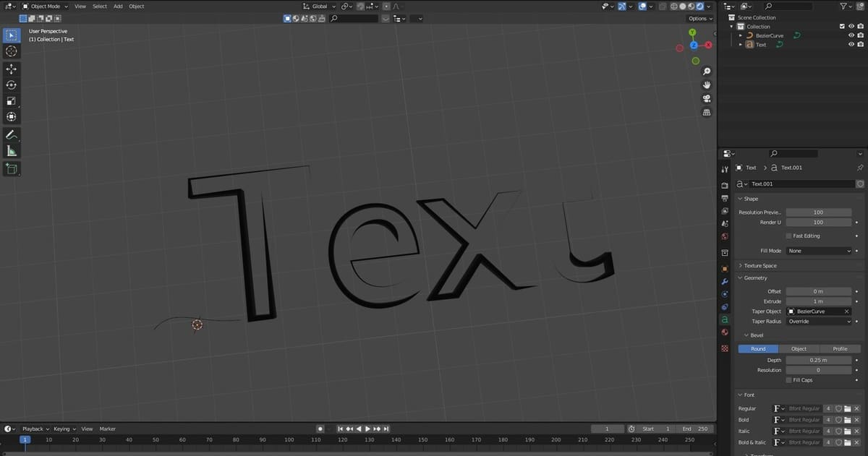
Task: Clear the BezierCurve taper object
Action: click(x=848, y=311)
